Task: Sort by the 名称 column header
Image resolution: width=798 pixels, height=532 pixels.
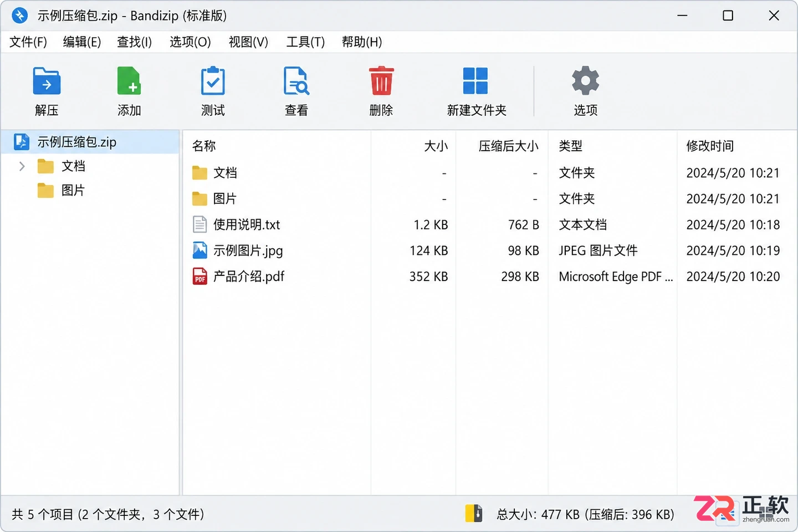Action: pos(204,146)
